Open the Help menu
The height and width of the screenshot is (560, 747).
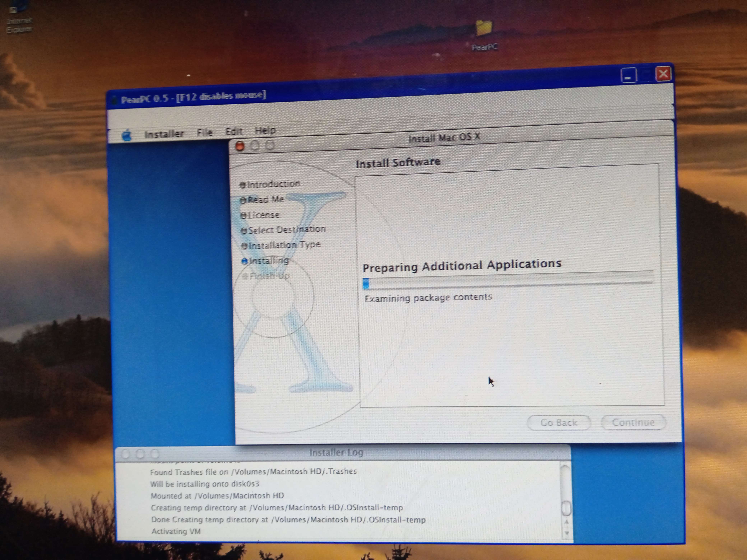tap(265, 130)
